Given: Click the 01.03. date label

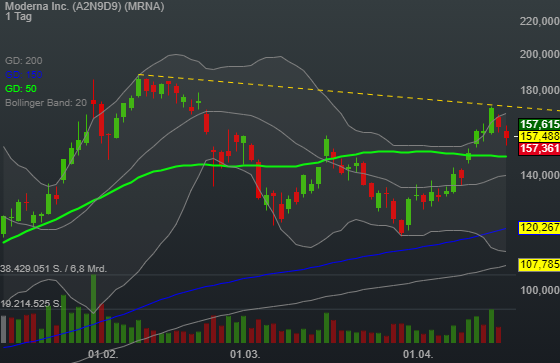Looking at the screenshot, I should click(x=245, y=354).
